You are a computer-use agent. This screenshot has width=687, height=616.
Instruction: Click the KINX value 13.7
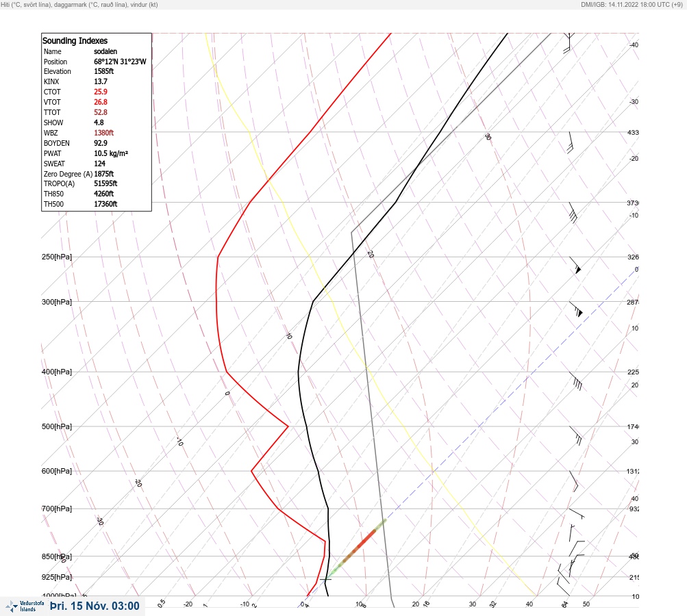[101, 81]
